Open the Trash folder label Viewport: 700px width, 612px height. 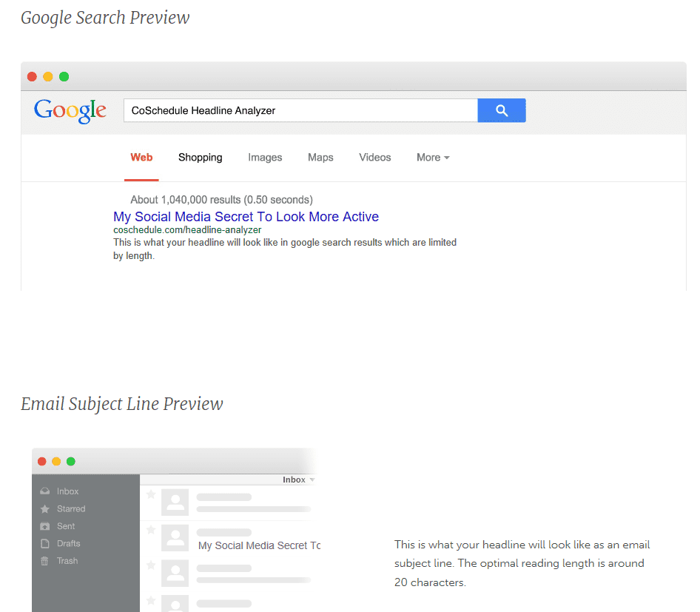coord(67,561)
